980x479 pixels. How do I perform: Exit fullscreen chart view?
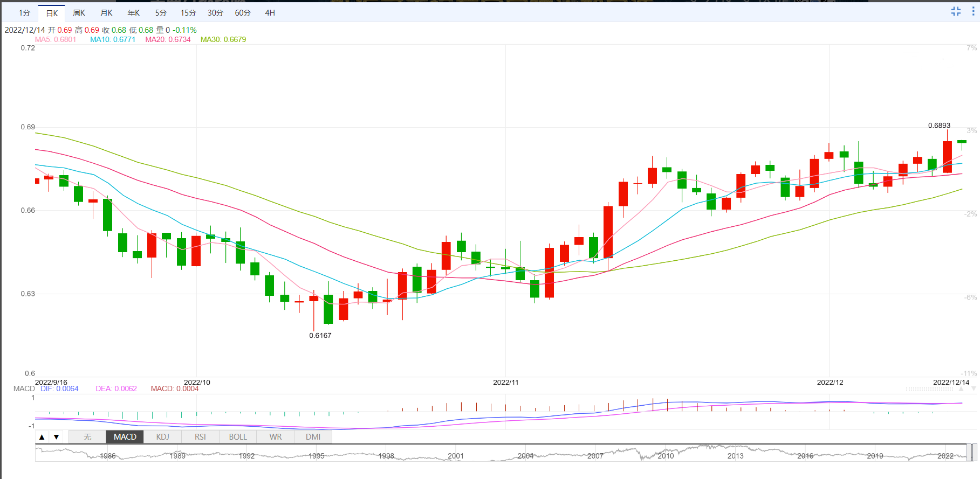pyautogui.click(x=956, y=12)
